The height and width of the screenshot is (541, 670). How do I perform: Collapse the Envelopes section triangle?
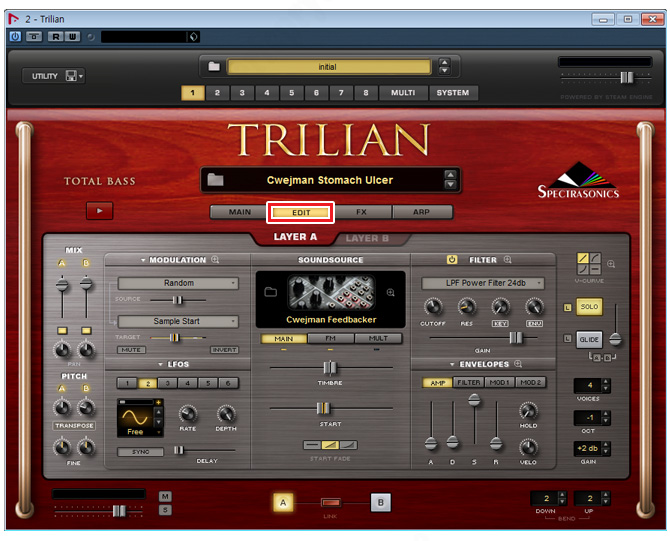pyautogui.click(x=452, y=364)
